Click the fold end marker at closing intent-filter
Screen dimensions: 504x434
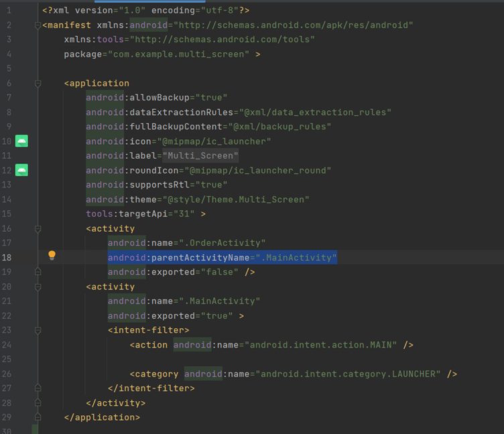38,388
